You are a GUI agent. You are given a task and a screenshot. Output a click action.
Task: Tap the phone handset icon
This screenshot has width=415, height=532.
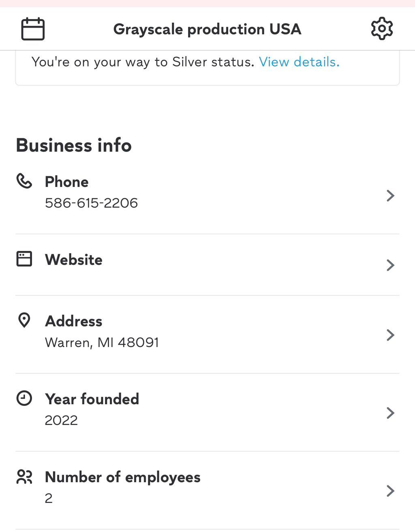click(24, 181)
